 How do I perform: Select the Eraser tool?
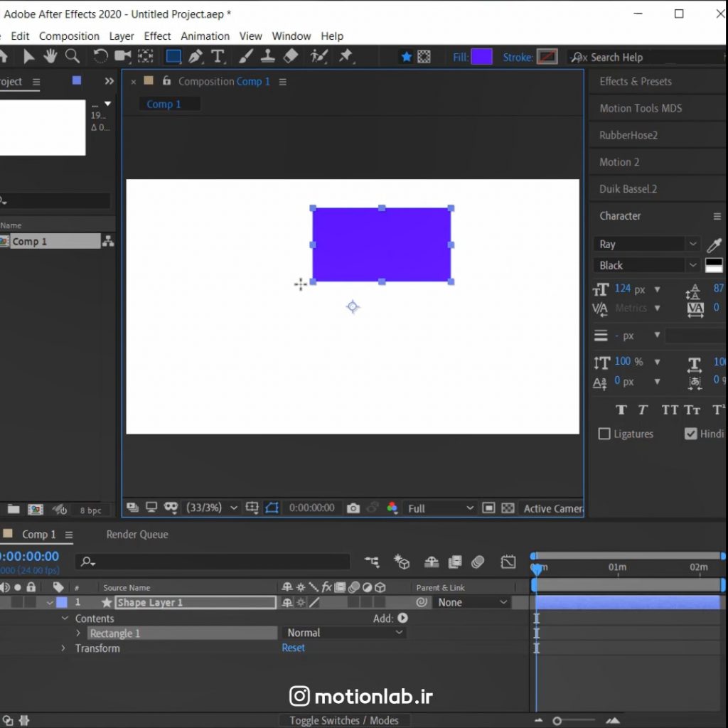[291, 57]
